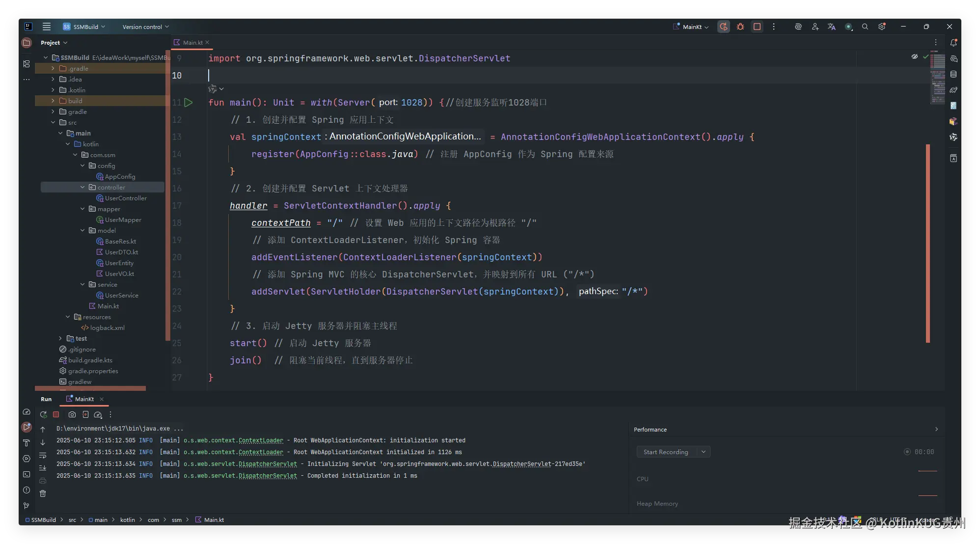
Task: Clear console output with trash icon
Action: pyautogui.click(x=43, y=493)
